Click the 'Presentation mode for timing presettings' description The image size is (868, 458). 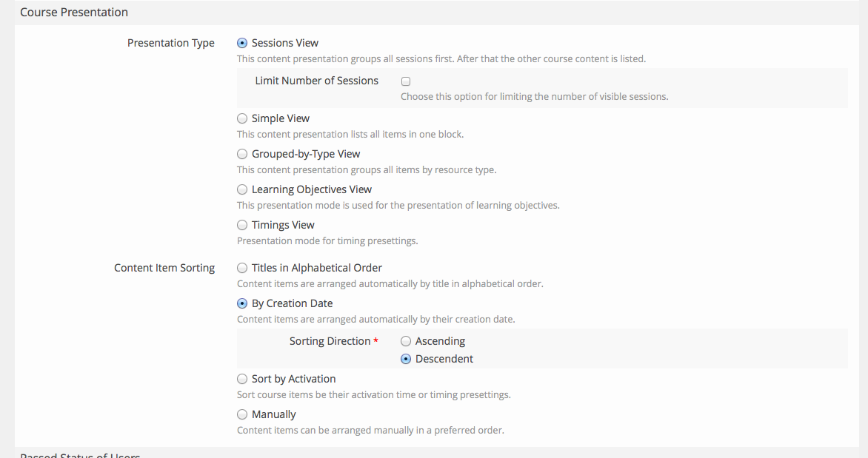pyautogui.click(x=327, y=240)
